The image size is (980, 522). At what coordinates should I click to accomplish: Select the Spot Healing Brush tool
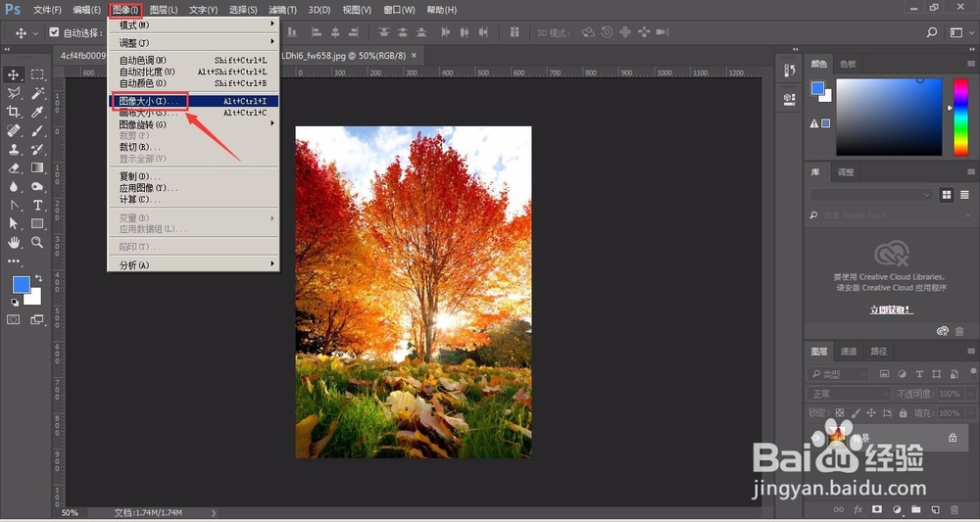(x=13, y=130)
